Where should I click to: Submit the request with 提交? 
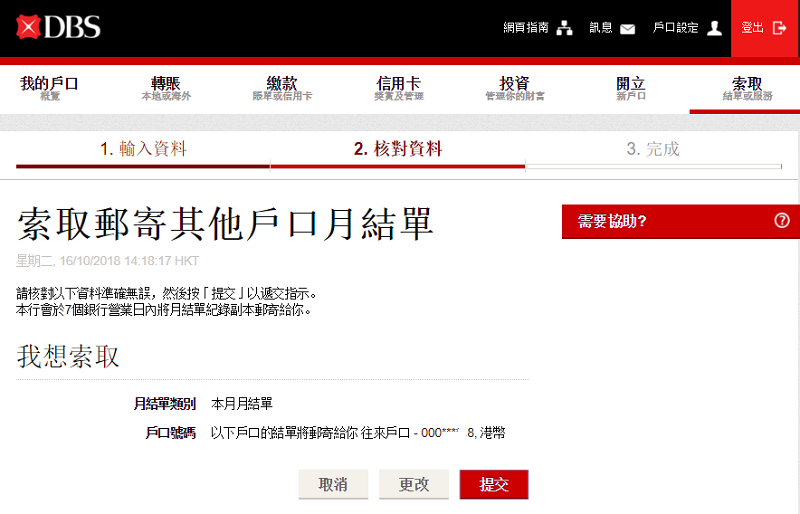coord(494,484)
